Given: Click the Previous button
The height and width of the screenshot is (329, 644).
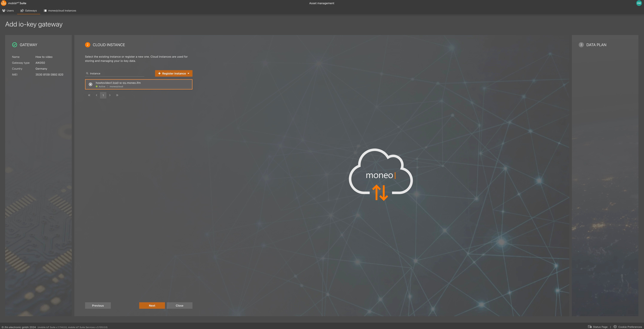Looking at the screenshot, I should click(98, 305).
